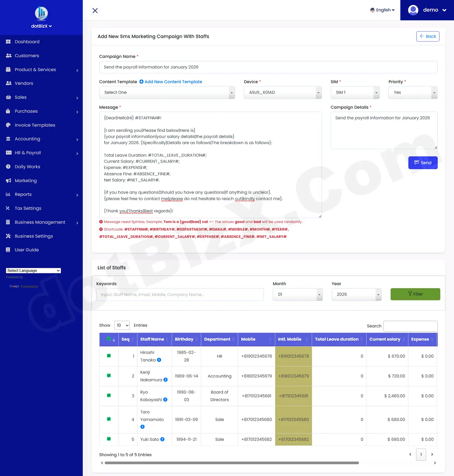This screenshot has height=476, width=454.
Task: Change the Month dropdown value
Action: (x=298, y=294)
